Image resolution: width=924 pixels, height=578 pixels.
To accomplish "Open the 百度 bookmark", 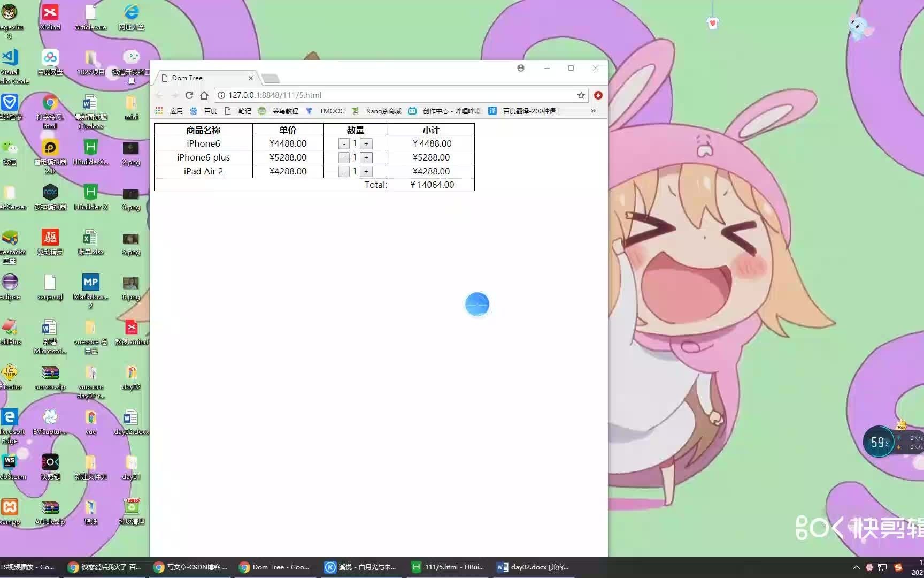I will click(x=204, y=111).
